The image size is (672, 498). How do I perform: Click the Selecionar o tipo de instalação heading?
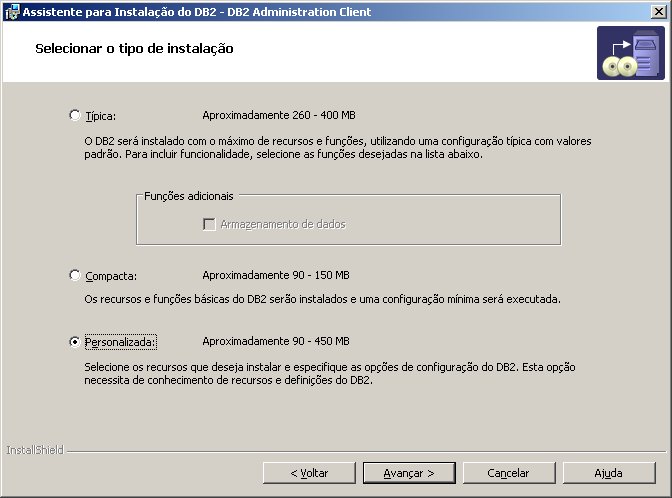pos(134,49)
